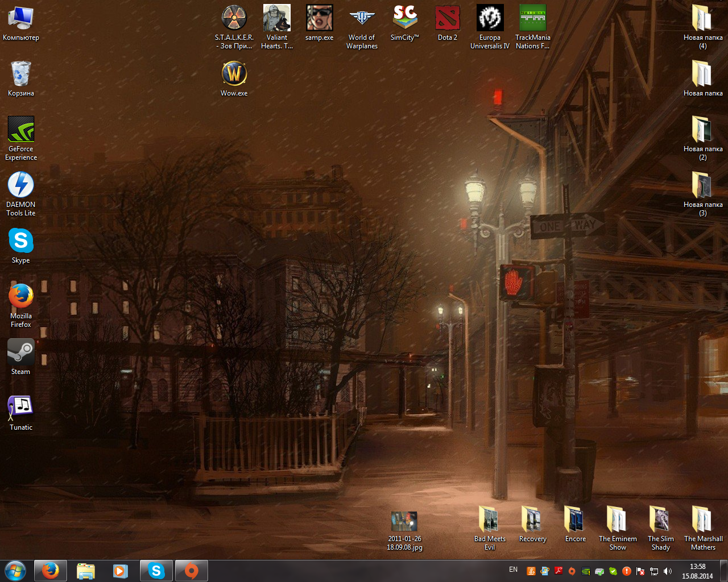Viewport: 728px width, 582px height.
Task: Select the Skype desktop shortcut
Action: [x=21, y=246]
